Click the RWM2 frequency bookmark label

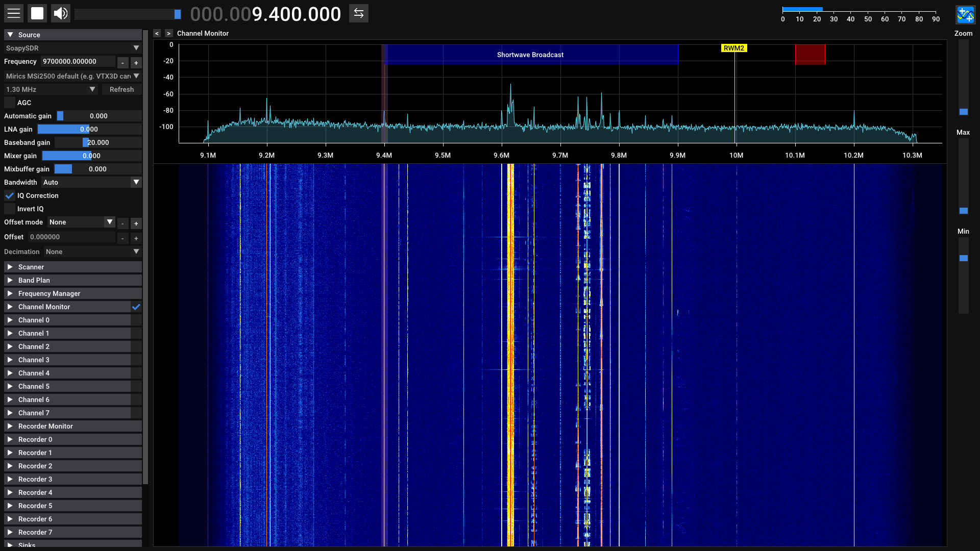click(x=733, y=48)
